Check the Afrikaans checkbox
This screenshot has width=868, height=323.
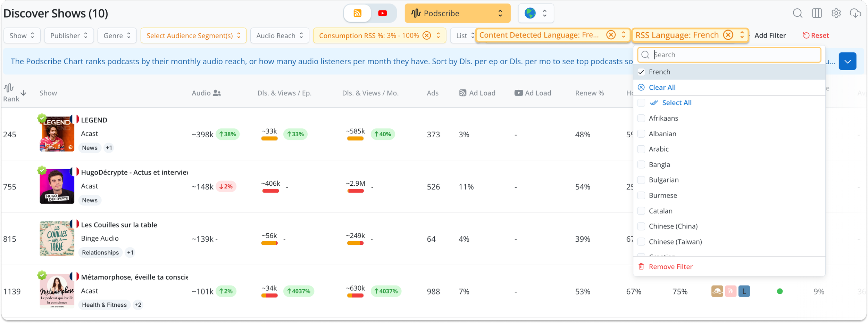coord(641,118)
